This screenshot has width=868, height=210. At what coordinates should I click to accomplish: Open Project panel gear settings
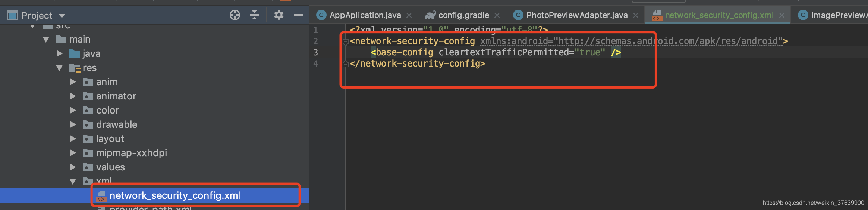[x=279, y=15]
